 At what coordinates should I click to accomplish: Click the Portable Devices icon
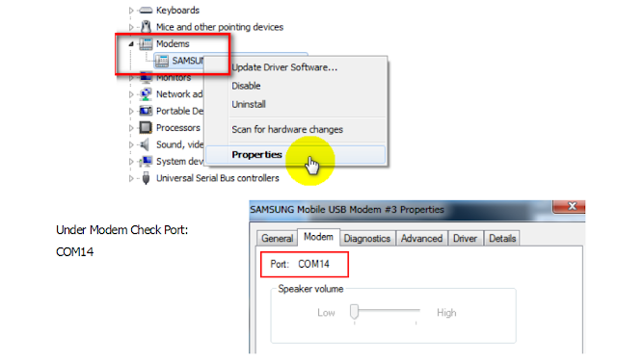pyautogui.click(x=146, y=111)
